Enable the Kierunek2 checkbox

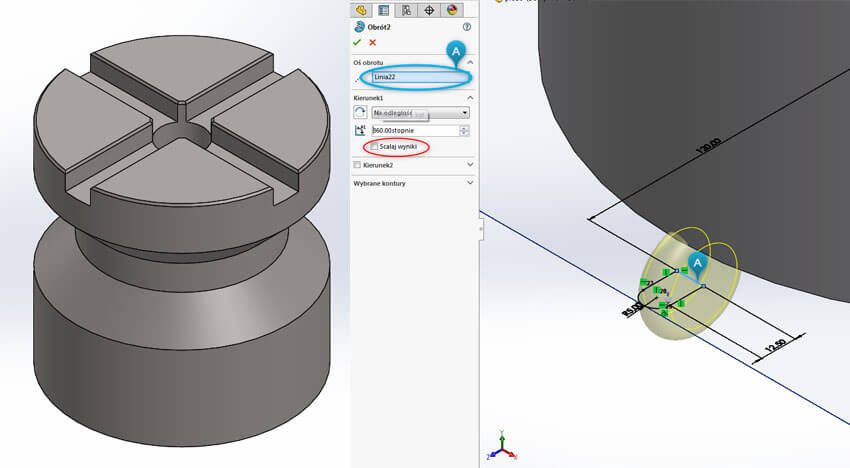(x=357, y=165)
